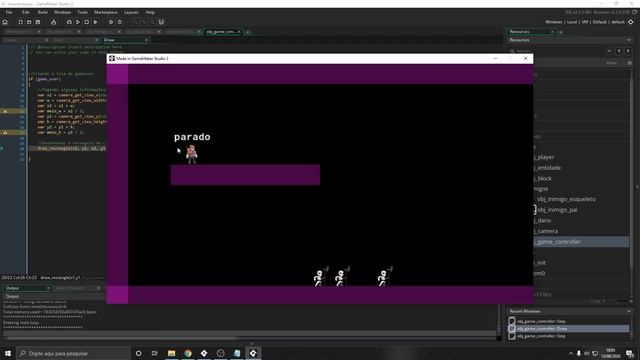Open target settings circle icon at top right
The width and height of the screenshot is (640, 360).
click(631, 22)
